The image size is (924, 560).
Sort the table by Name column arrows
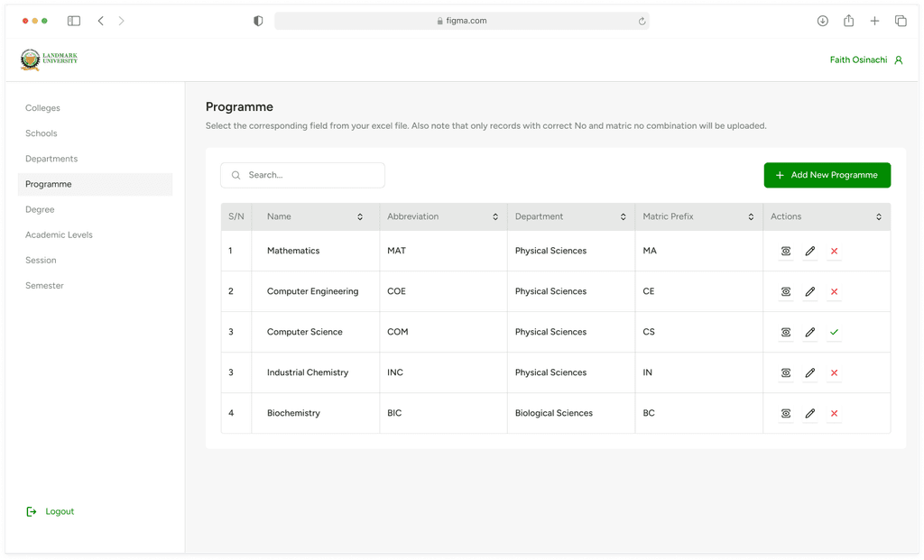click(360, 216)
